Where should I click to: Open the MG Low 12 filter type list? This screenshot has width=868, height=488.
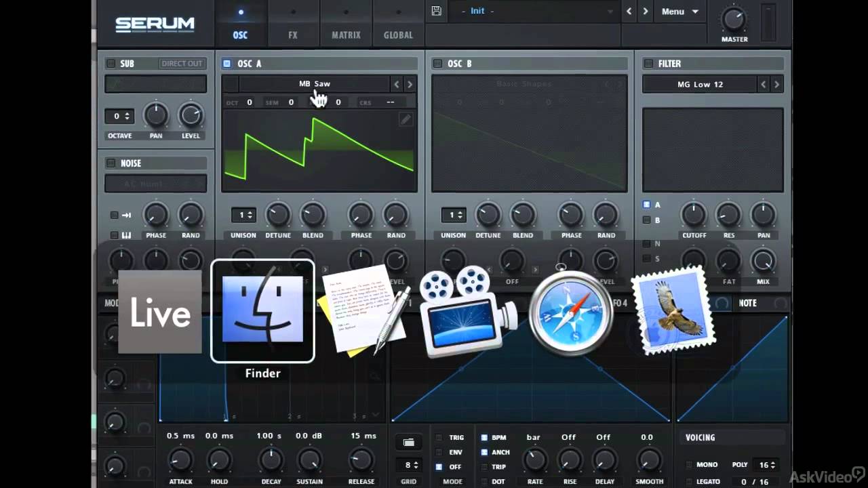700,84
